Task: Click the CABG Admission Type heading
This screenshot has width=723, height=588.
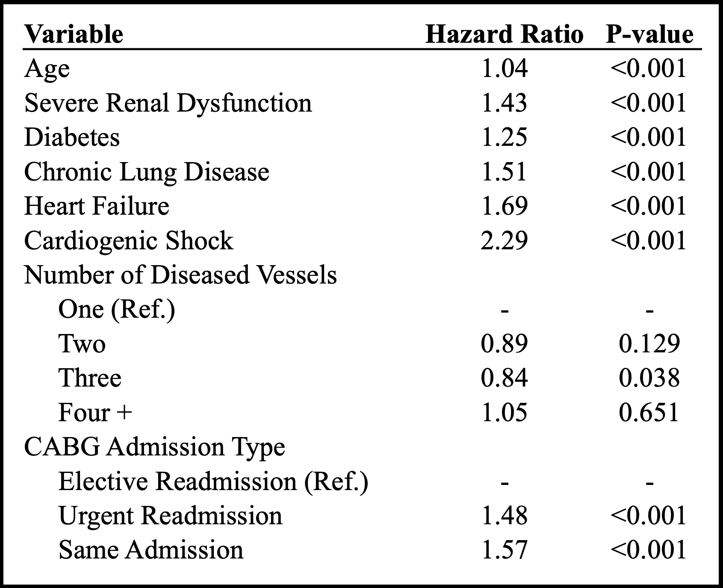Action: pos(154,447)
